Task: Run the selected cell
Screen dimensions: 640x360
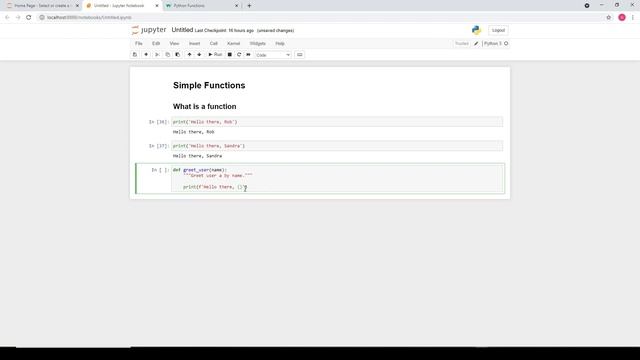Action: pyautogui.click(x=215, y=55)
